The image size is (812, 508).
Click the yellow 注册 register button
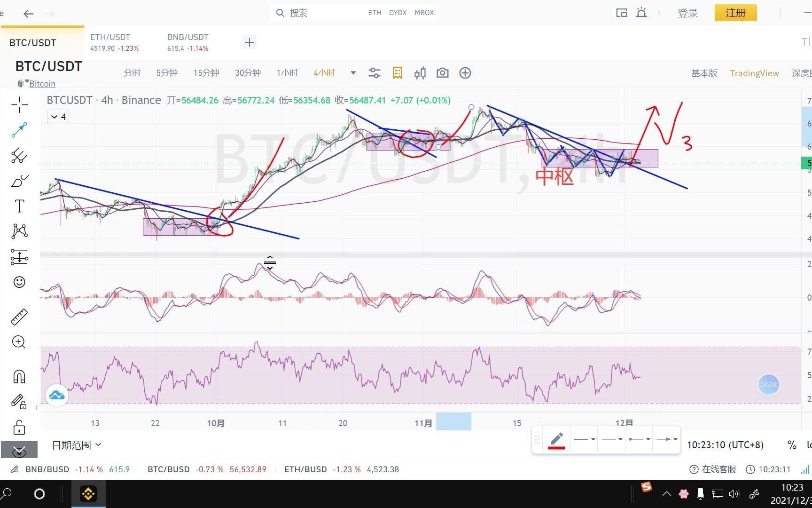(736, 13)
